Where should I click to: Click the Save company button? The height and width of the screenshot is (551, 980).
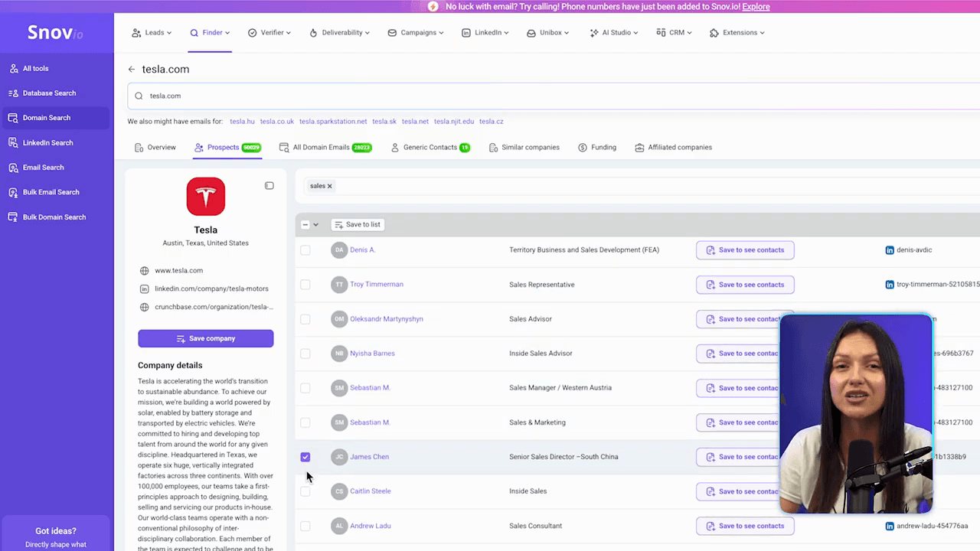(206, 338)
